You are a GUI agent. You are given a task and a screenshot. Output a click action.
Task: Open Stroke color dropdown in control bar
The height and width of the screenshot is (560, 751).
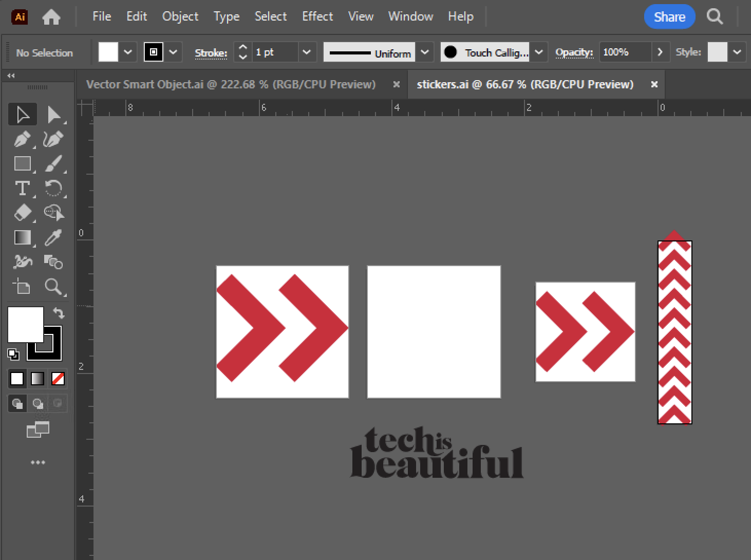pos(173,52)
